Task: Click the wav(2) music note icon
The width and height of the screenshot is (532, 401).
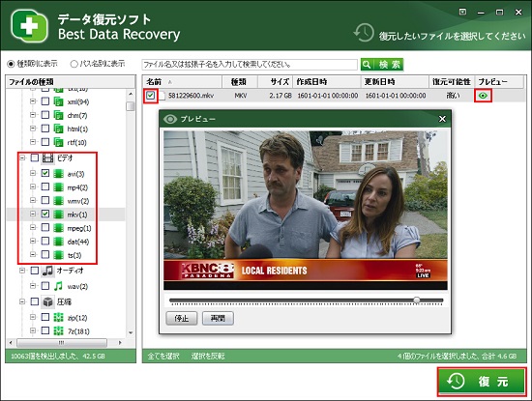Action: 58,286
